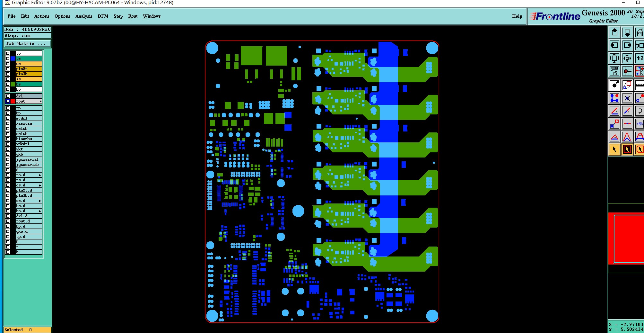Screen dimensions: 644x333
Task: Click the pan down view icon
Action: pyautogui.click(x=627, y=32)
